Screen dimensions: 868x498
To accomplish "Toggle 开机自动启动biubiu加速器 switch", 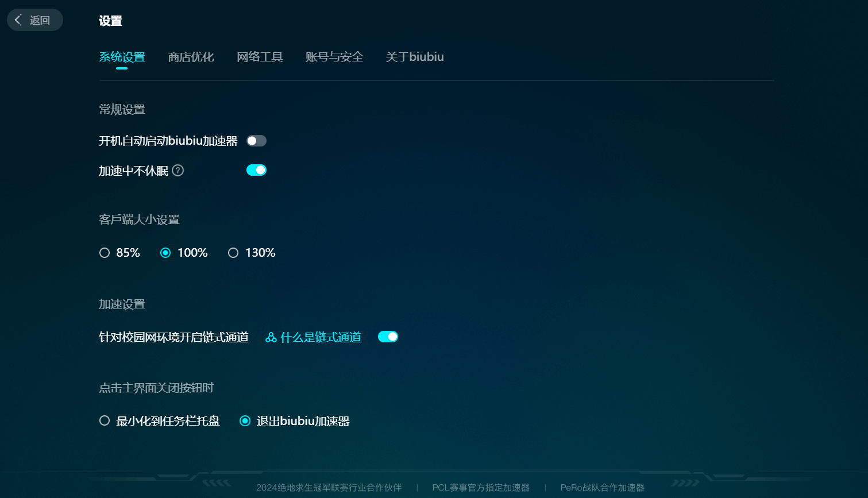I will (256, 141).
